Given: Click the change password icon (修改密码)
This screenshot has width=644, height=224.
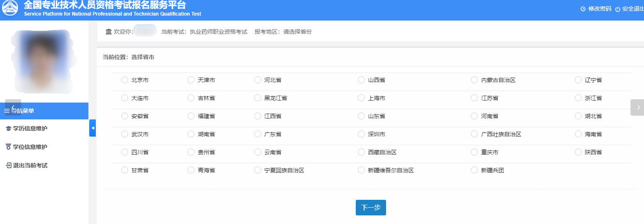Looking at the screenshot, I should point(583,9).
